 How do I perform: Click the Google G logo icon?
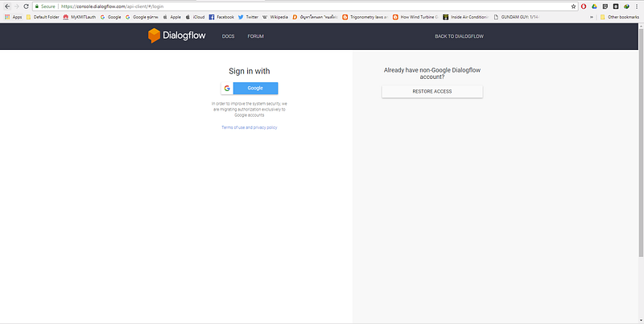(227, 88)
